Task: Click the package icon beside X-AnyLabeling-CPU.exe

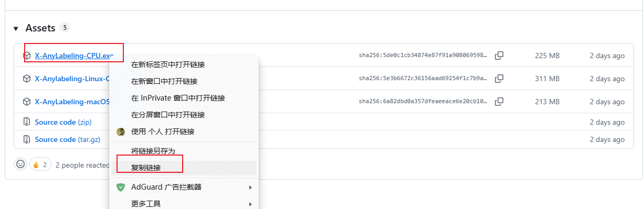Action: [x=27, y=56]
